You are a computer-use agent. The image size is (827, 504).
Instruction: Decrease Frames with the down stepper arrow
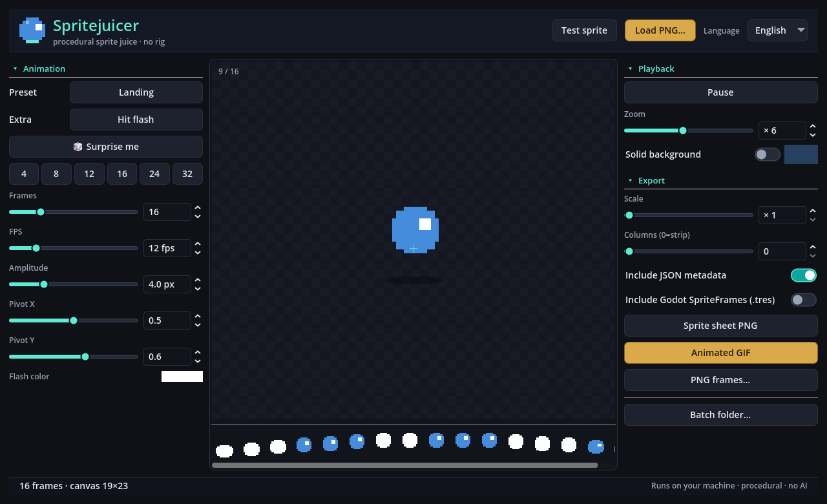(198, 216)
